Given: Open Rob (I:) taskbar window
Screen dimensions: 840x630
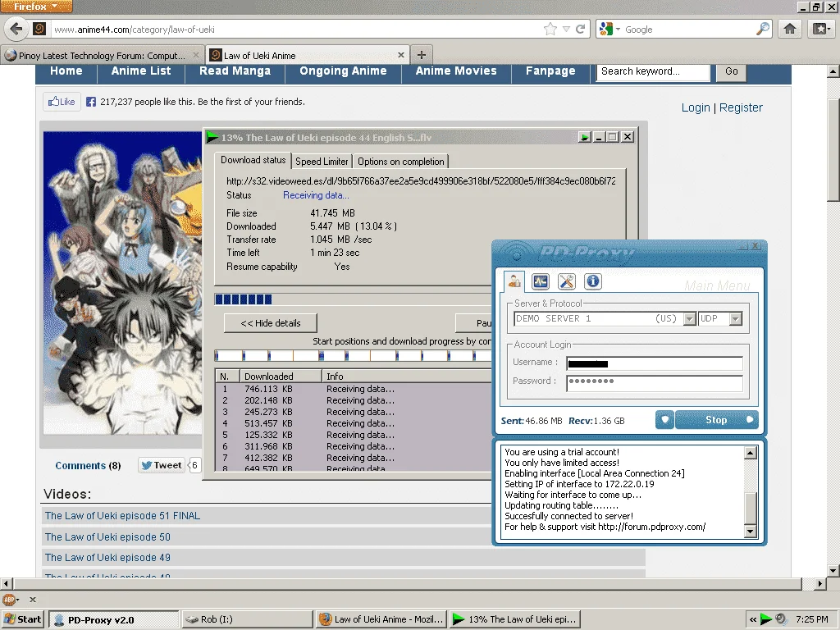Looking at the screenshot, I should (x=246, y=619).
